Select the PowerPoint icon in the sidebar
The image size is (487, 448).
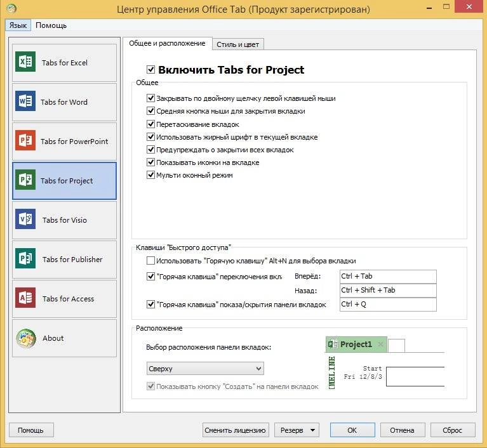[x=25, y=140]
